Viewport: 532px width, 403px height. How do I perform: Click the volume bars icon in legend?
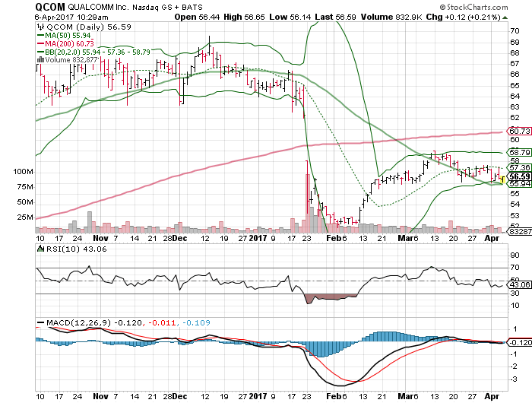point(40,60)
